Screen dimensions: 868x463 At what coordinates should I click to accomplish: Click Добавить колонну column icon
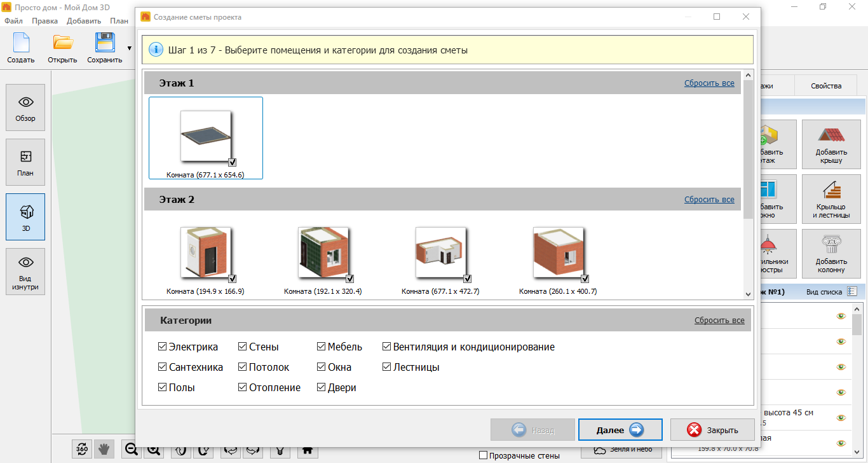[x=831, y=252]
